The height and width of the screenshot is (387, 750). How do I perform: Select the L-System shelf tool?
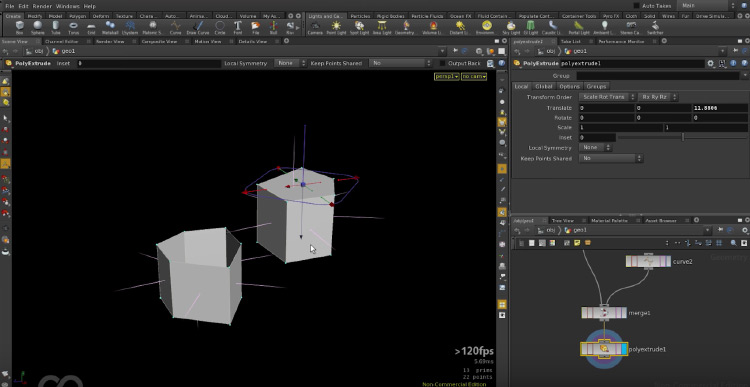[130, 28]
